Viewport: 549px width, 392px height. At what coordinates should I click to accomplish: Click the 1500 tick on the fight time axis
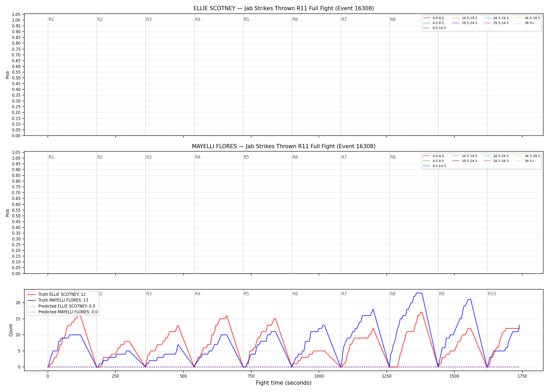tap(454, 376)
